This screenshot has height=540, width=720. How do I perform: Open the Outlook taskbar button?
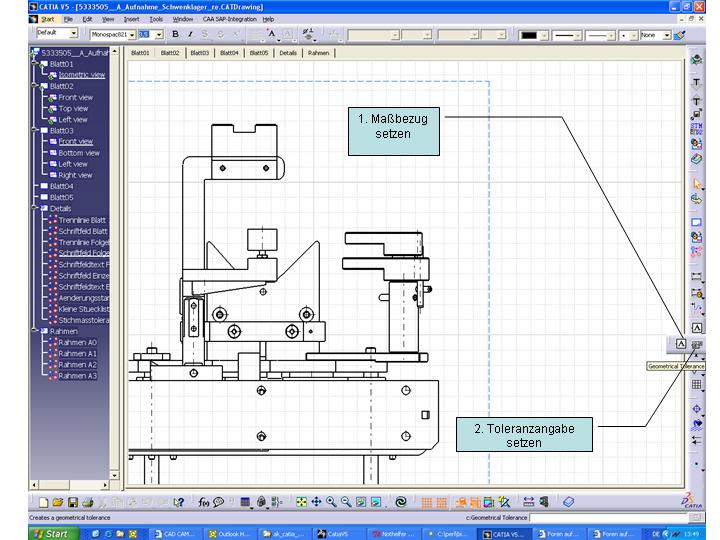point(230,534)
